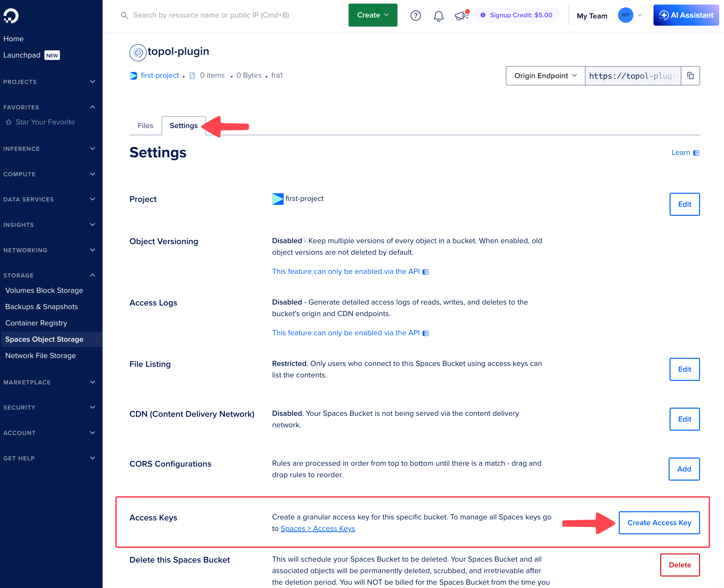Viewport: 724px width, 588px height.
Task: Expand the Marketplace section
Action: [x=93, y=382]
